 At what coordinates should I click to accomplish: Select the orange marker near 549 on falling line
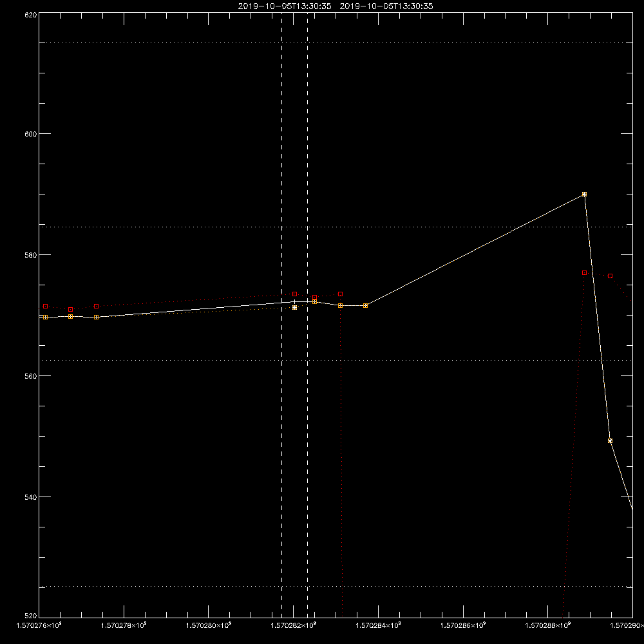tap(610, 440)
